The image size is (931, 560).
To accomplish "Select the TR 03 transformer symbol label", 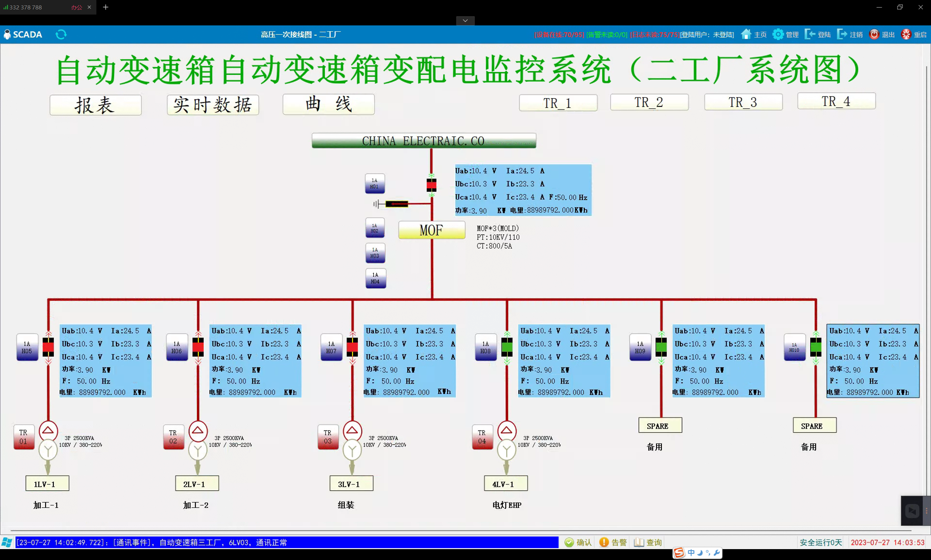I will point(328,437).
